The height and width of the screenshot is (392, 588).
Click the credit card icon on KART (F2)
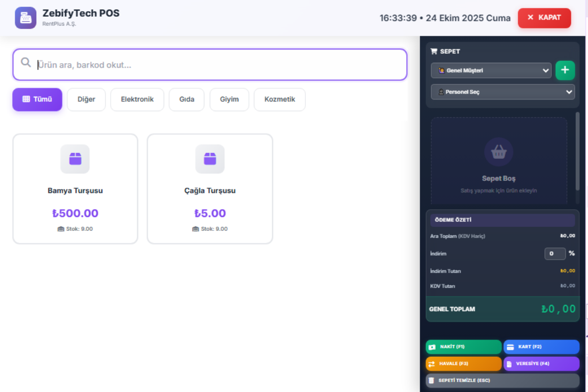tap(510, 346)
